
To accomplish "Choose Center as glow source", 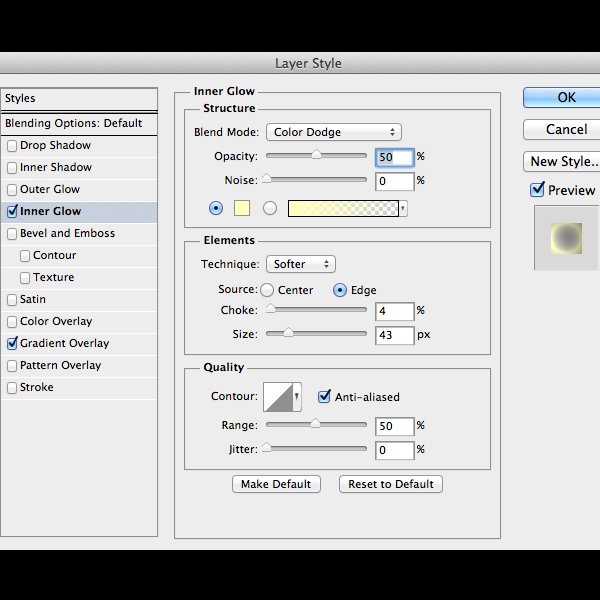I will (x=267, y=290).
